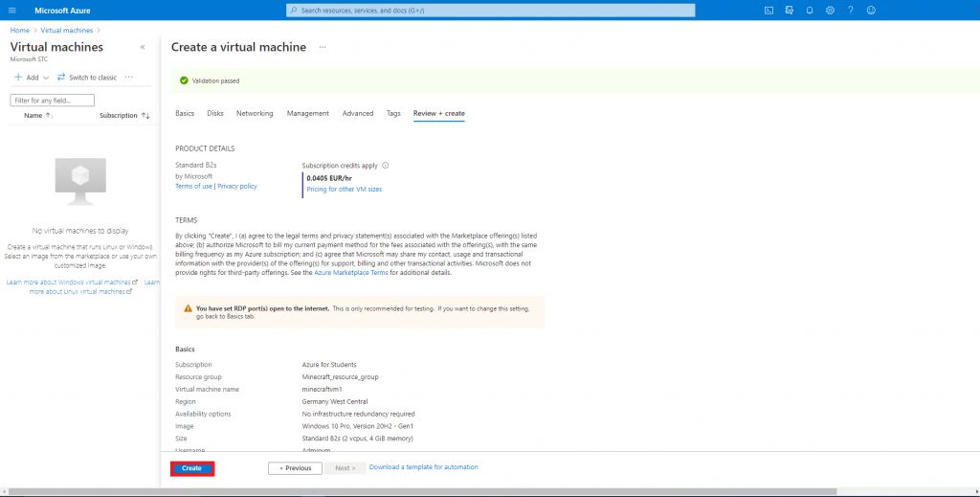Switch to the Management tab
The width and height of the screenshot is (980, 497).
(307, 113)
